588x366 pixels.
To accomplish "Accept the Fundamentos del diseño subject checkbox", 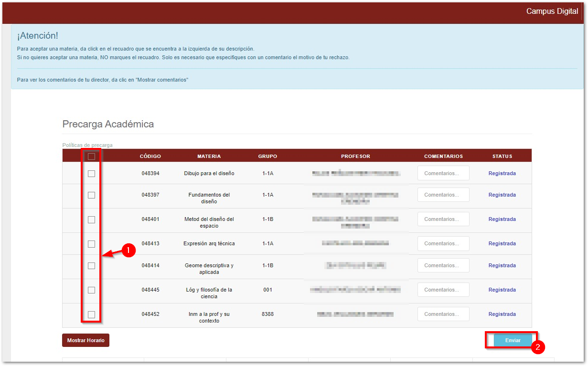I will 91,195.
